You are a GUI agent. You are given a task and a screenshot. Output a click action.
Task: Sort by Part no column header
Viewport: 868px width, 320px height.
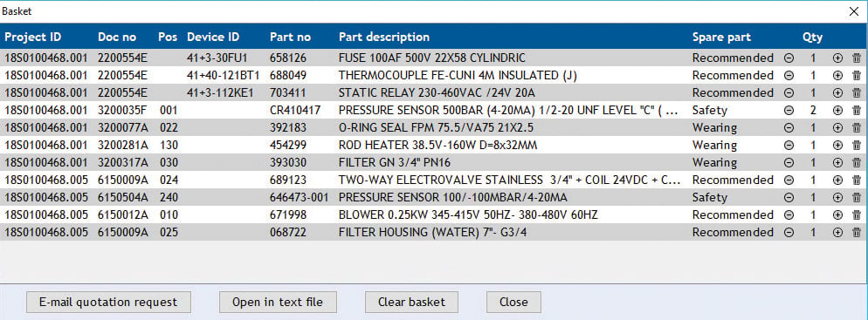tap(290, 37)
